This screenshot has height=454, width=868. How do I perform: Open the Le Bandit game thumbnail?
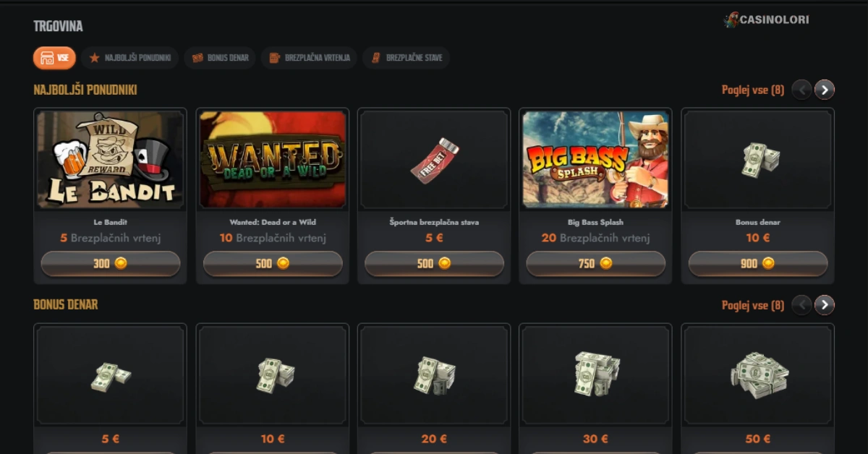coord(111,160)
